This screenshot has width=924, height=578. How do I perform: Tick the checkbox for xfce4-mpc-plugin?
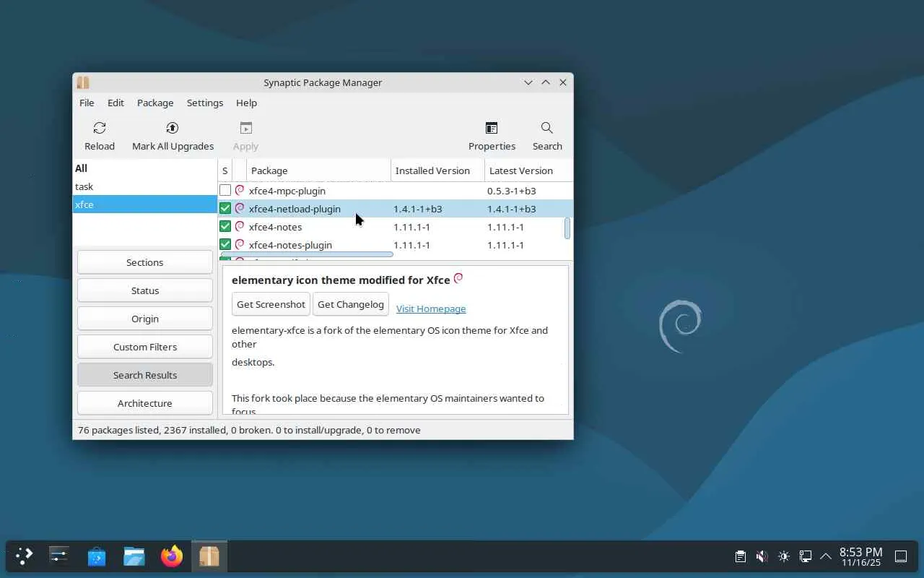coord(225,191)
